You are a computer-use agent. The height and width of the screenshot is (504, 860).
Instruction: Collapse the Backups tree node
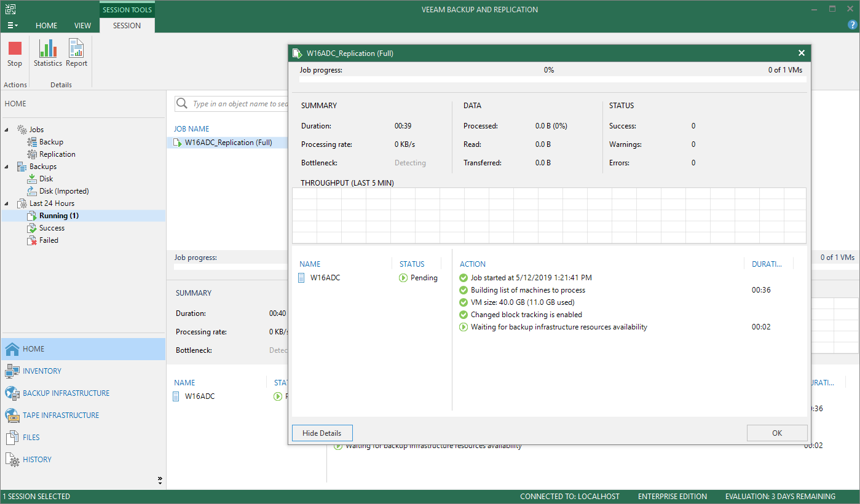[x=7, y=167]
